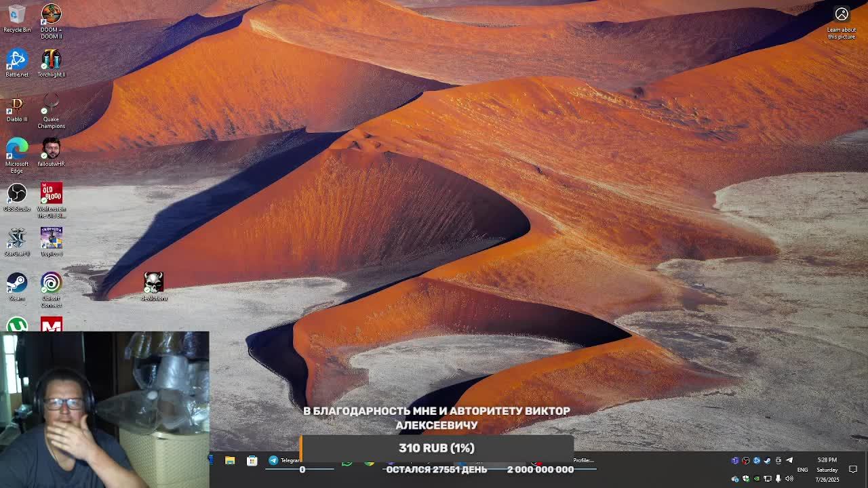
Task: Open Microsoft Store from the taskbar
Action: (252, 461)
